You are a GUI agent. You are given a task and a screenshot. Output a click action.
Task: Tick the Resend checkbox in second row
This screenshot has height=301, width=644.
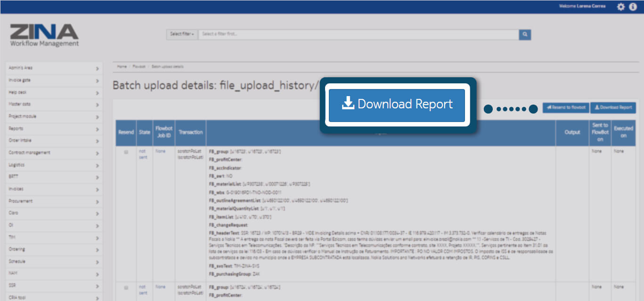pos(126,287)
